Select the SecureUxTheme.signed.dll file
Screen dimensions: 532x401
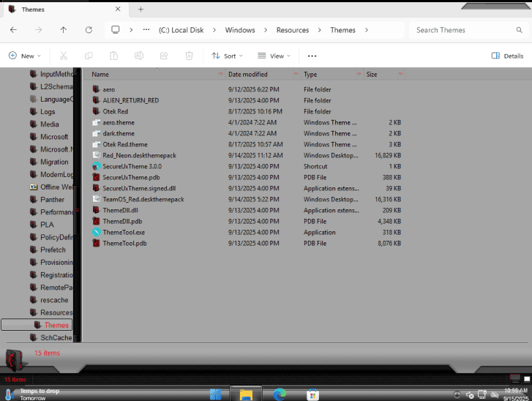[140, 188]
